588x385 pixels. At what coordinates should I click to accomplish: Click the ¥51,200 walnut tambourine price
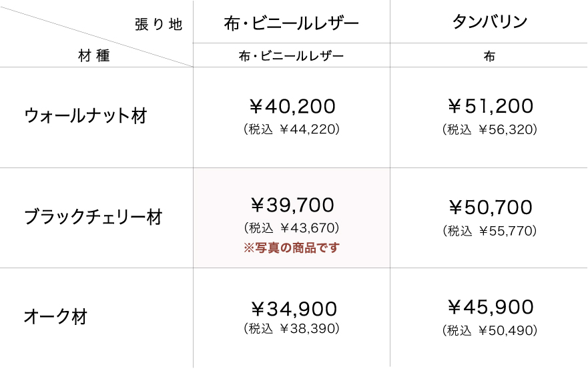[490, 107]
